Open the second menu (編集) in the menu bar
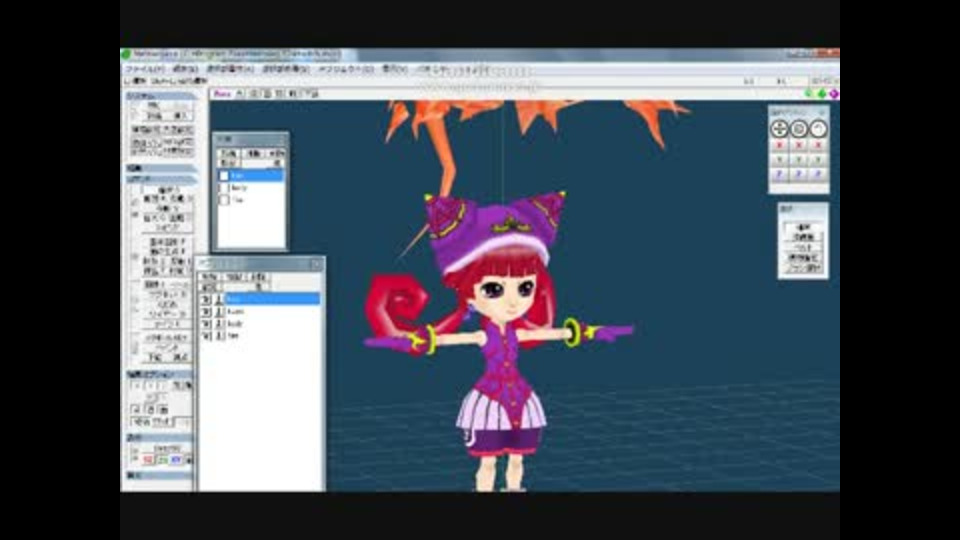Viewport: 960px width, 540px height. [x=185, y=69]
